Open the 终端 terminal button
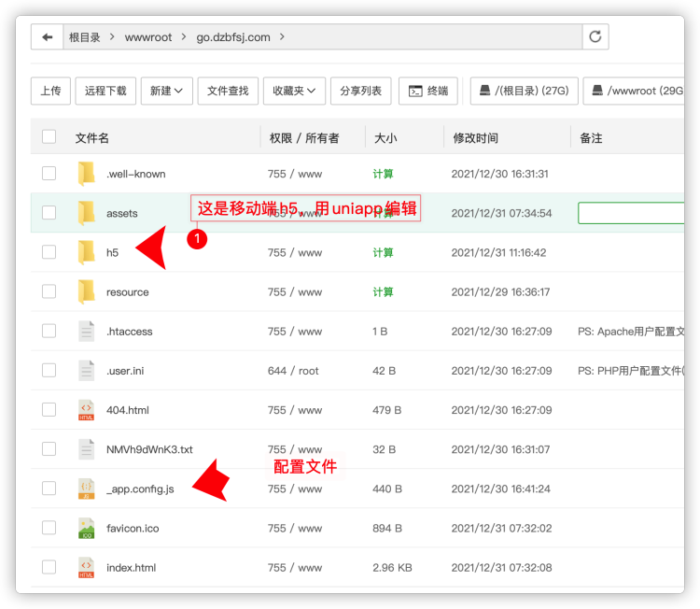Image resolution: width=700 pixels, height=609 pixels. click(428, 91)
